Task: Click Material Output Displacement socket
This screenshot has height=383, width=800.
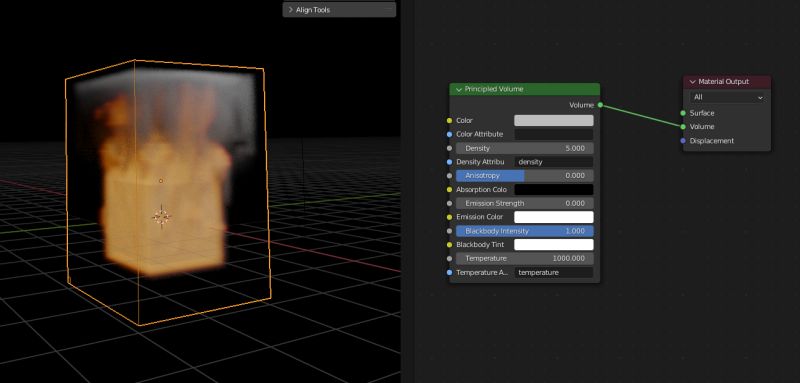Action: (x=683, y=141)
